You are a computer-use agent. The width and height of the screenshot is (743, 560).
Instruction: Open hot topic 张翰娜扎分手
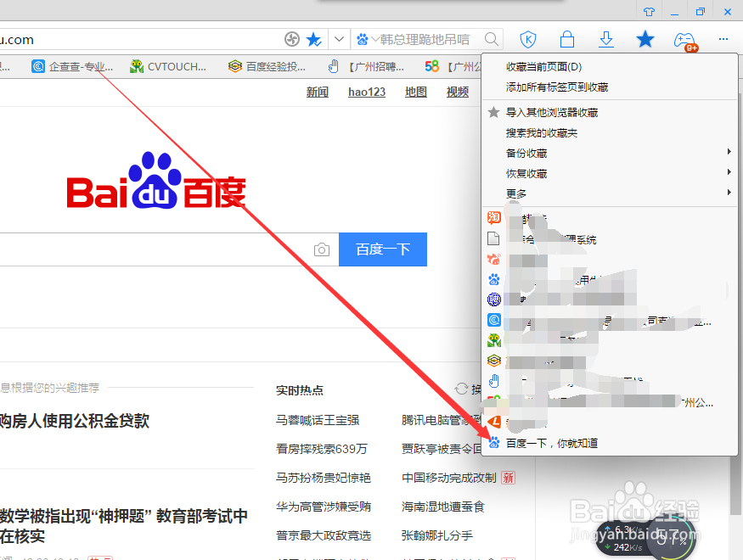(x=437, y=536)
